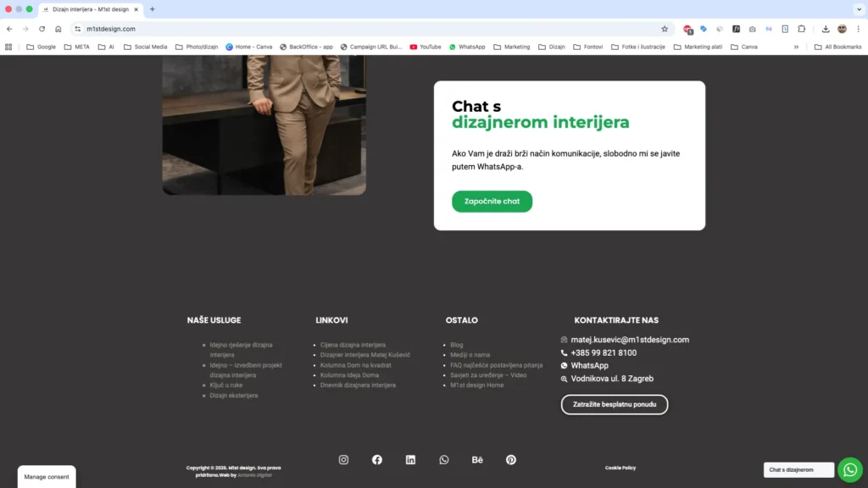Click the Chat s dizajnerom input field
Image resolution: width=868 pixels, height=488 pixels.
[798, 469]
